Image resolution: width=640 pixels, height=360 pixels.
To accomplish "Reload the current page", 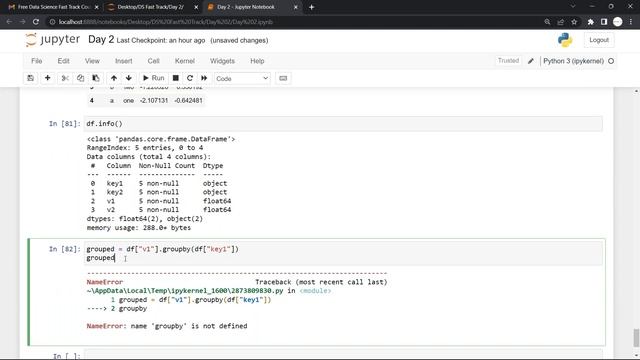I will 36,22.
